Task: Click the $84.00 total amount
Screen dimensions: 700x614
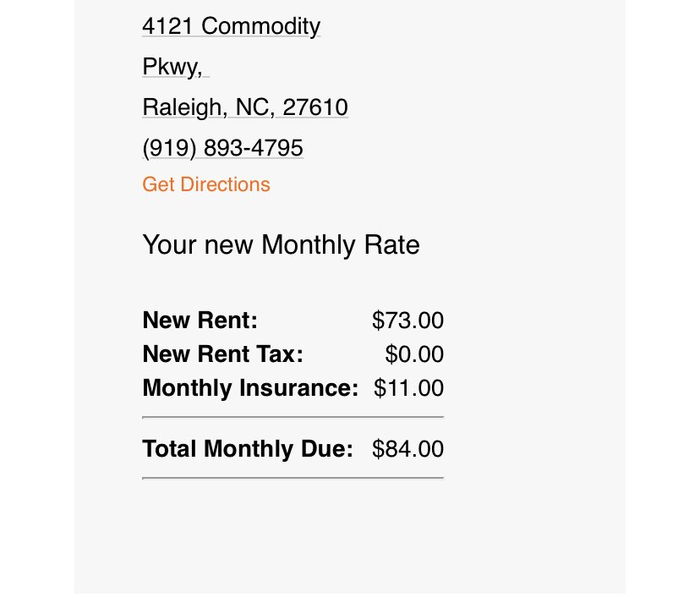Action: pos(407,448)
